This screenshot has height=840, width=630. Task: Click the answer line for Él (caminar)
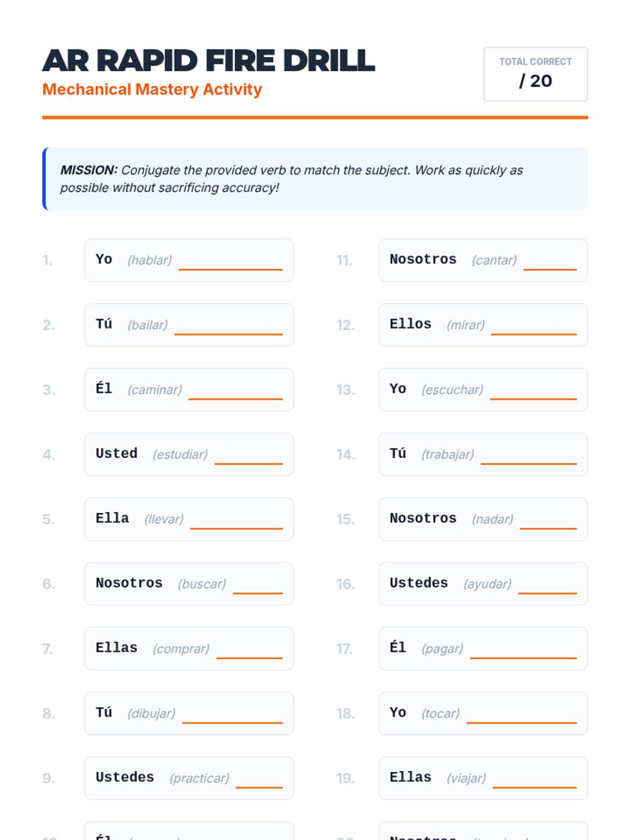coord(235,391)
